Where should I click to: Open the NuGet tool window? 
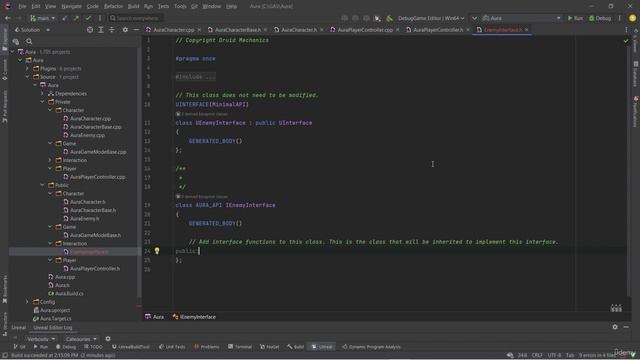click(269, 347)
